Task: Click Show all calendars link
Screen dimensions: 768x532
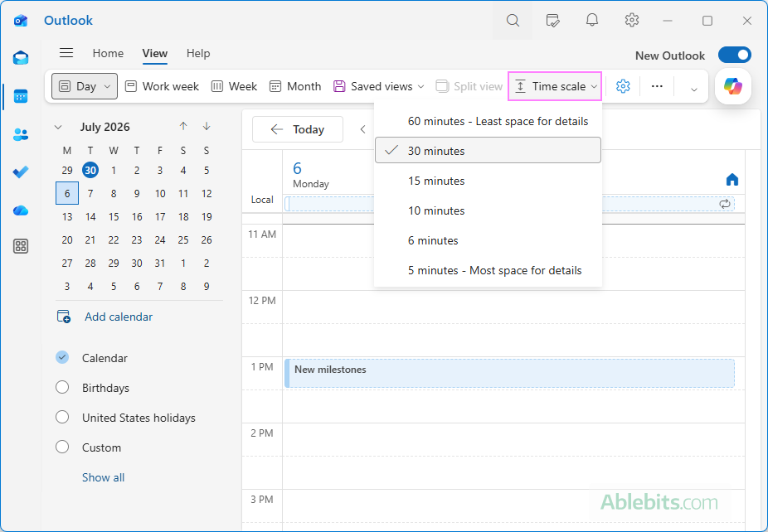Action: tap(104, 477)
